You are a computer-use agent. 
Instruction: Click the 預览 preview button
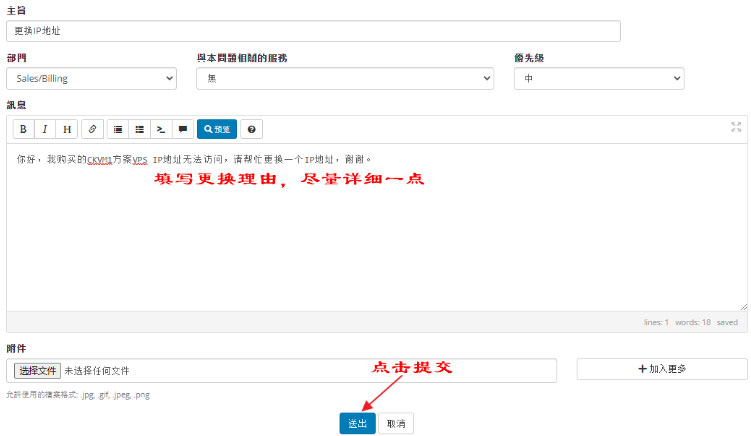point(216,129)
